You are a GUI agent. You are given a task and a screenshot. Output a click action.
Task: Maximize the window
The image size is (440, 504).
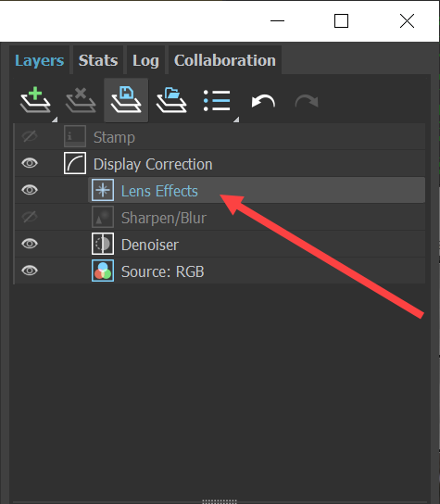click(x=341, y=21)
